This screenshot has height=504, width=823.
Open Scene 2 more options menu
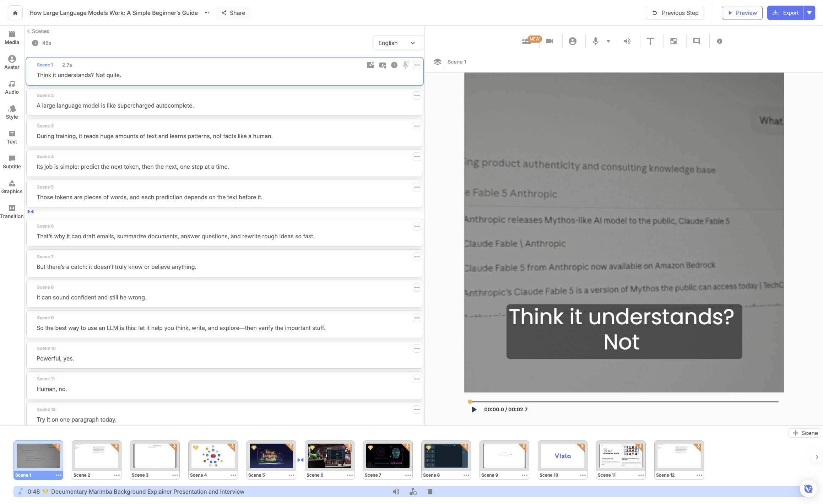[x=417, y=96]
